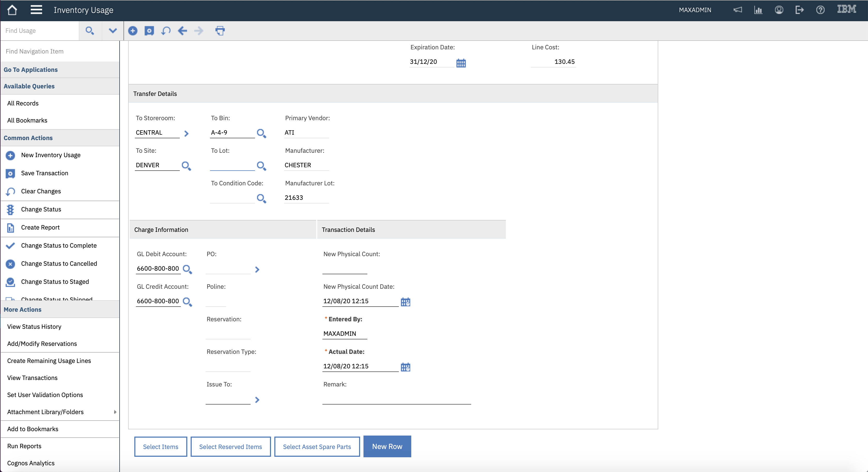Sign out using the logout icon
Image resolution: width=868 pixels, height=472 pixels.
point(800,10)
